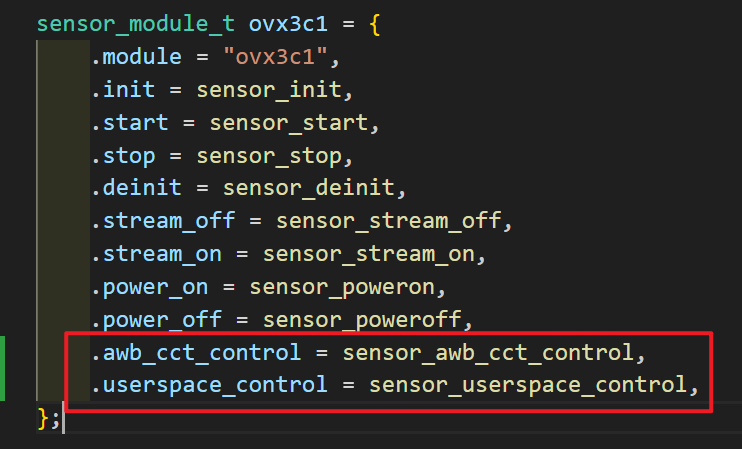This screenshot has height=449, width=742.
Task: Click the closing brace with semicolon
Action: coord(47,418)
